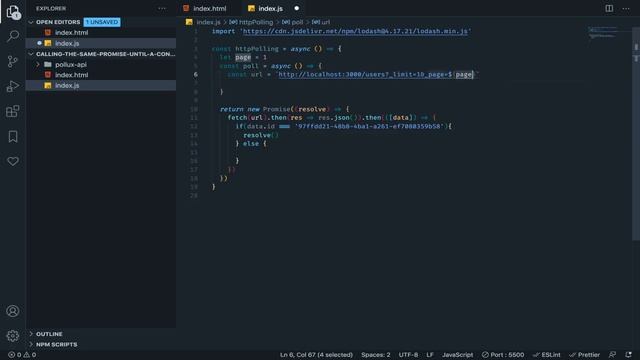Click the editor vertical scrollbar
The width and height of the screenshot is (640, 360).
coord(636,135)
